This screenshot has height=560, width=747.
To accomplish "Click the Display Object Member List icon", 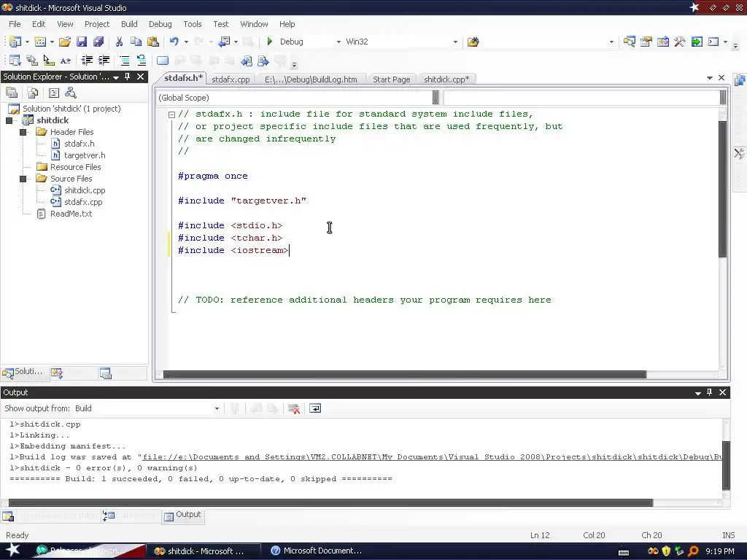I will click(x=15, y=61).
